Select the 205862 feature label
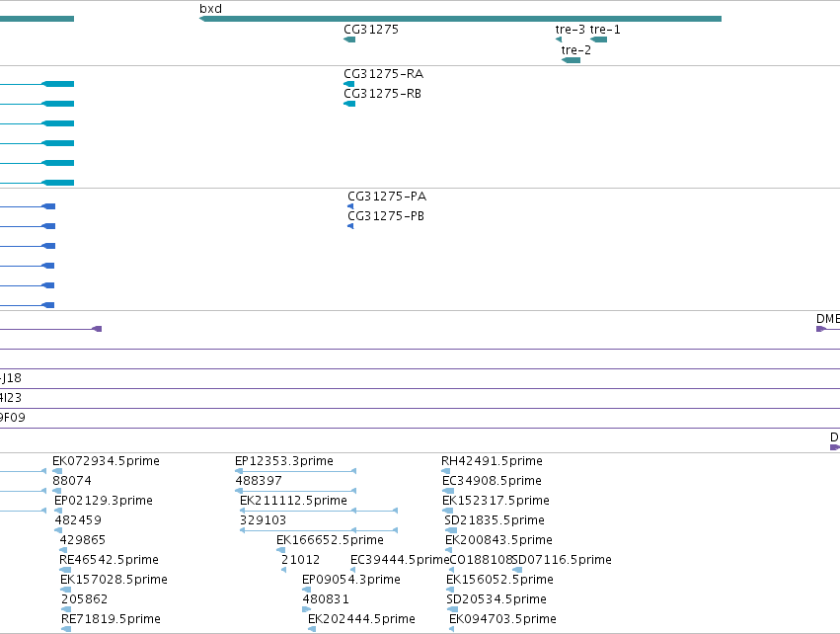840x634 pixels. point(85,599)
